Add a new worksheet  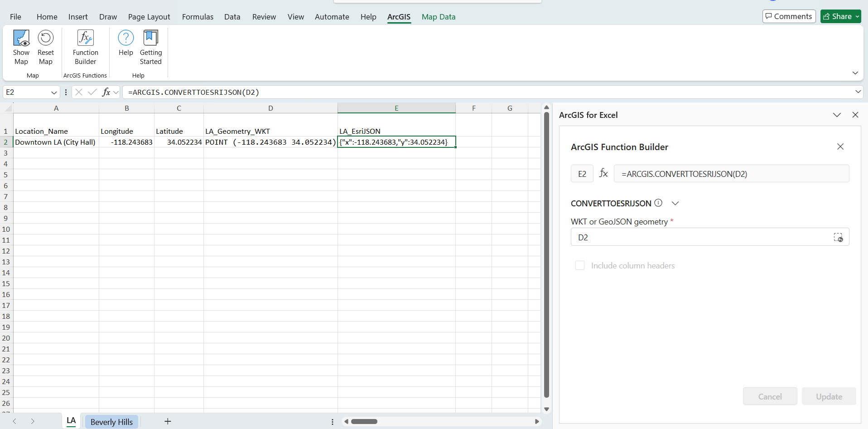coord(168,421)
